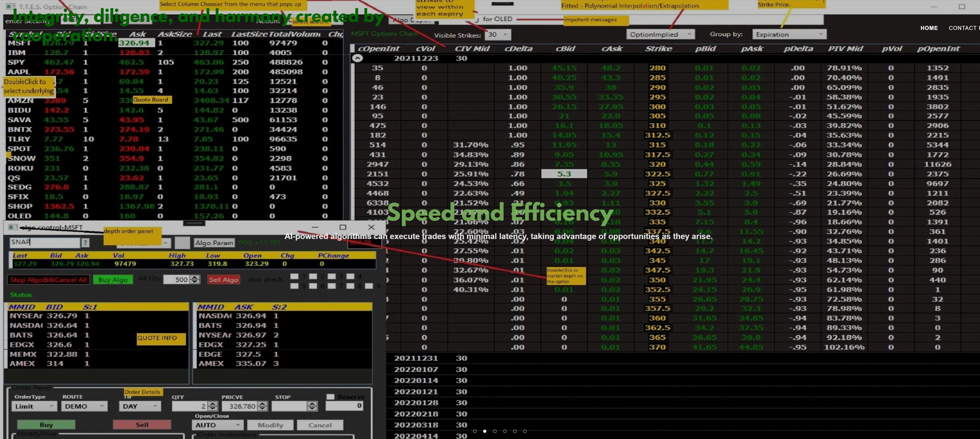Open the TIF DAY dropdown
The image size is (980, 439).
[x=140, y=406]
